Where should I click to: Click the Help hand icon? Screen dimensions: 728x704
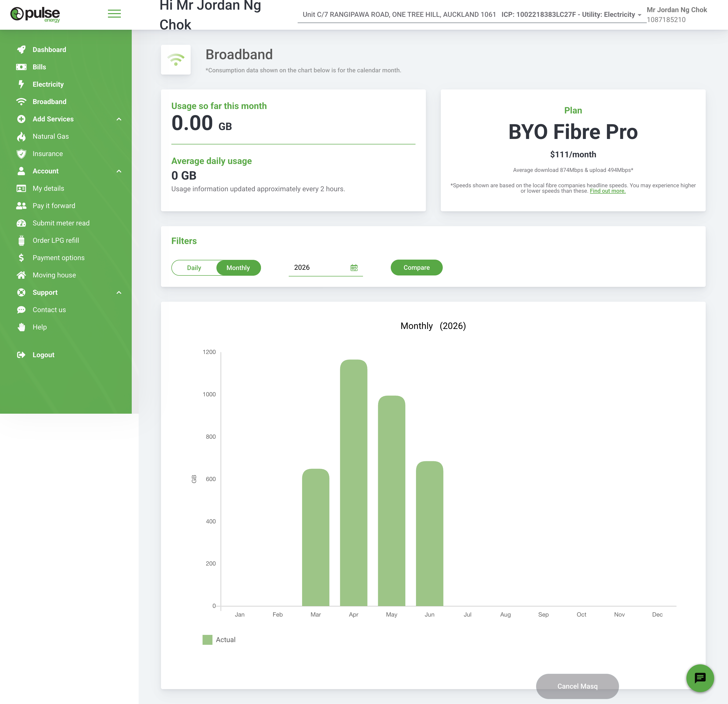[x=21, y=327]
